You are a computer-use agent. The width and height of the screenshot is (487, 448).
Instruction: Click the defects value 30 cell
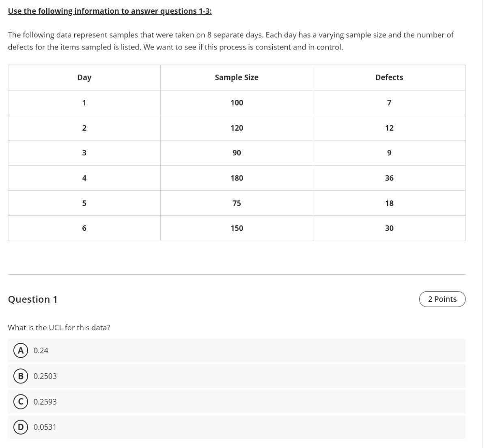click(x=389, y=228)
